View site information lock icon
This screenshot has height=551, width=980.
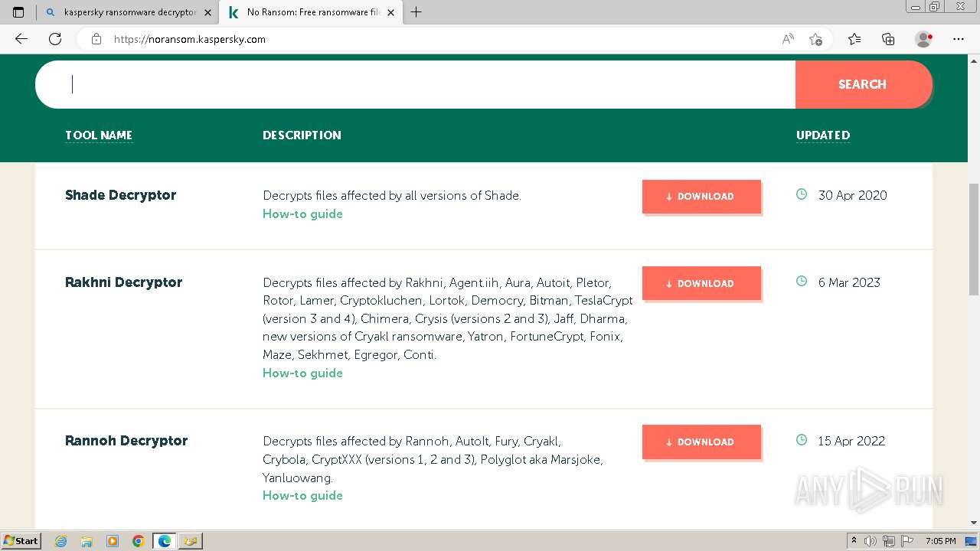click(x=96, y=39)
